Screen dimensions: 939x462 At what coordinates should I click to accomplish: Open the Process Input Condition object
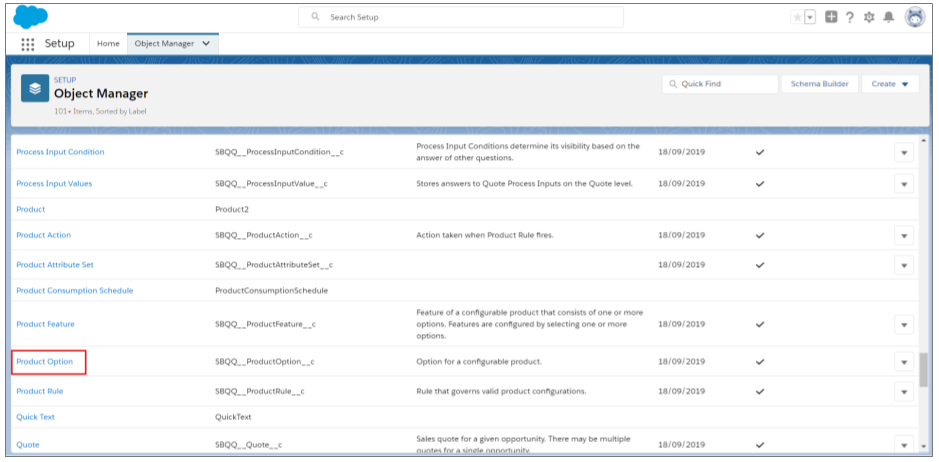coord(60,152)
